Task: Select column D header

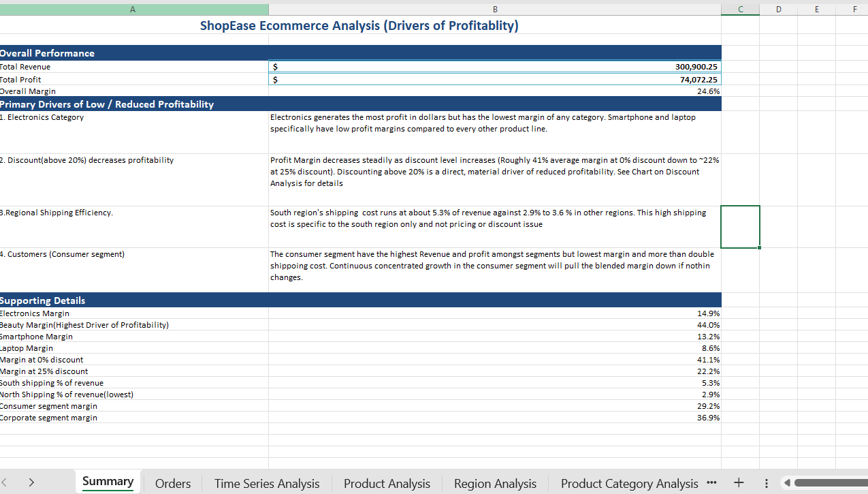Action: coord(778,9)
